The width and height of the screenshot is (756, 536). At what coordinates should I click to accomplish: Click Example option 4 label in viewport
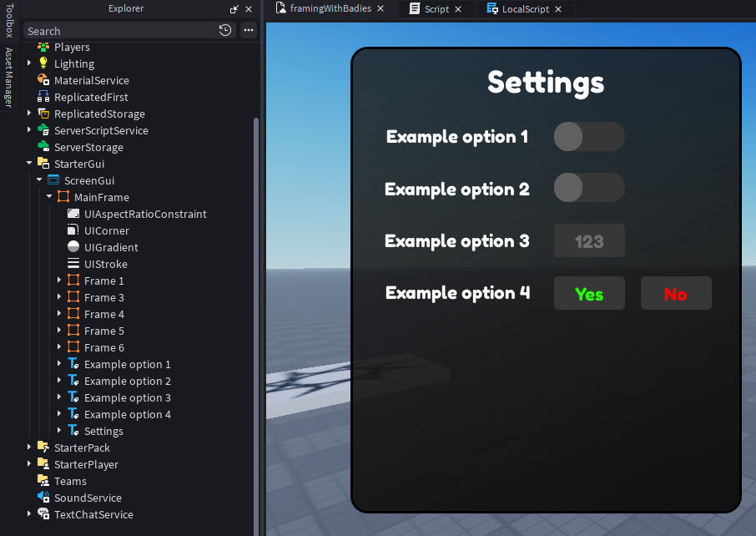(x=457, y=293)
